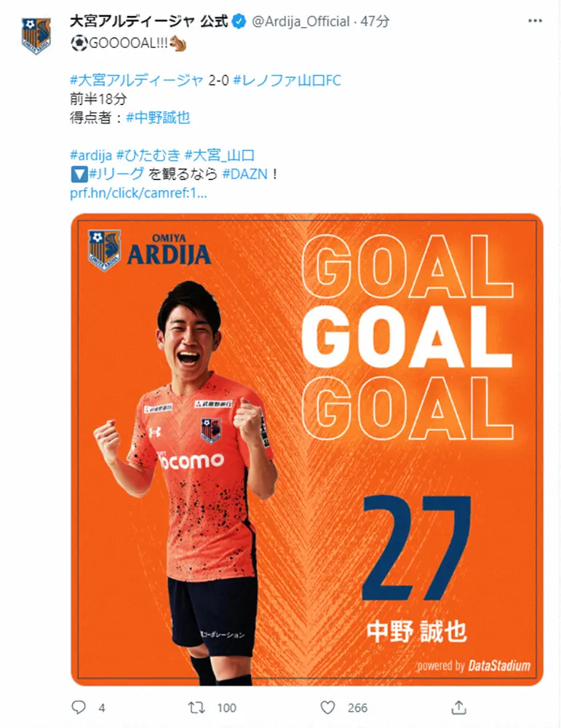Open the #ひたむき hashtag
561x728 pixels.
tap(148, 155)
